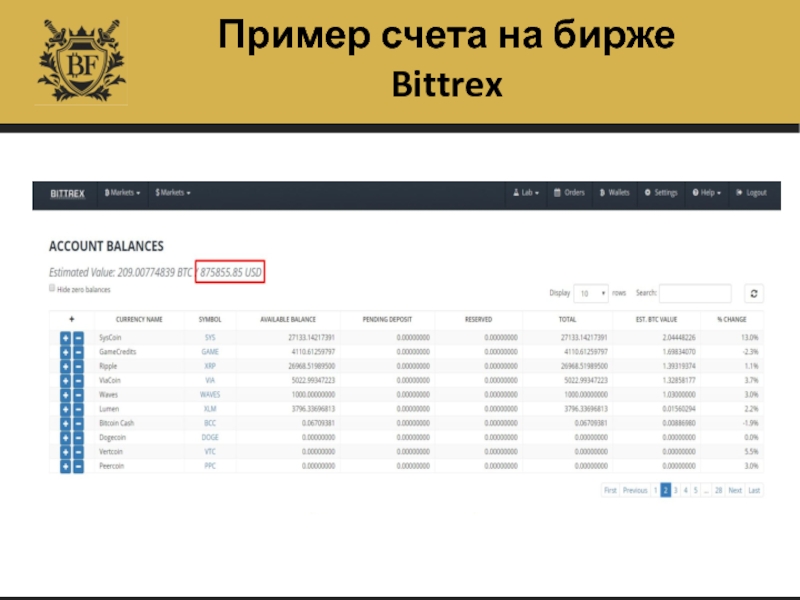The width and height of the screenshot is (800, 600).
Task: Open the BCC symbol link
Action: tap(210, 423)
